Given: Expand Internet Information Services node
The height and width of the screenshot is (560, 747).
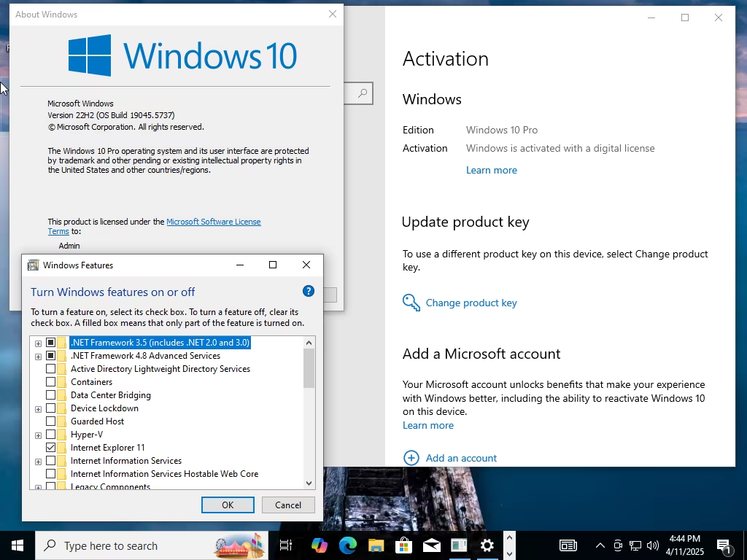Looking at the screenshot, I should click(38, 461).
